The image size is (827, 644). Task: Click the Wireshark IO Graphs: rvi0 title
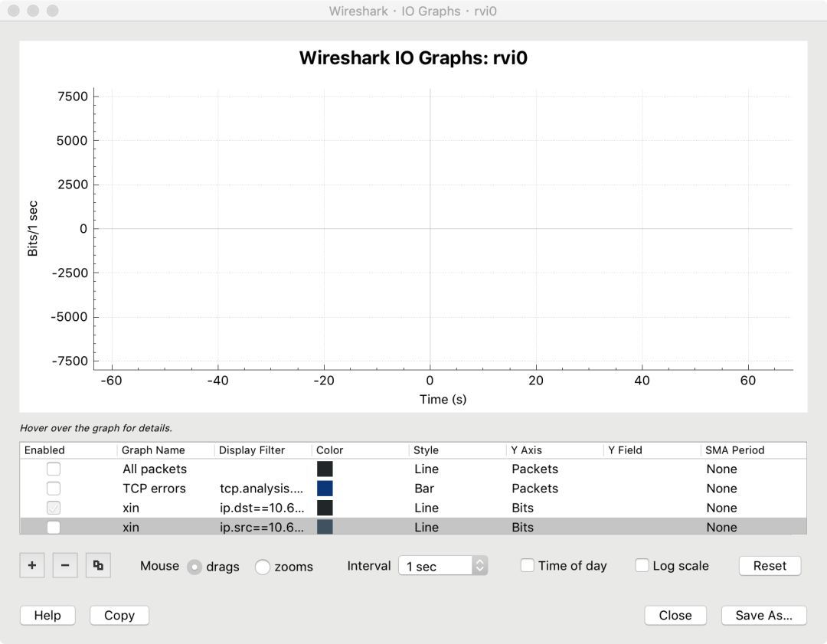(x=413, y=57)
